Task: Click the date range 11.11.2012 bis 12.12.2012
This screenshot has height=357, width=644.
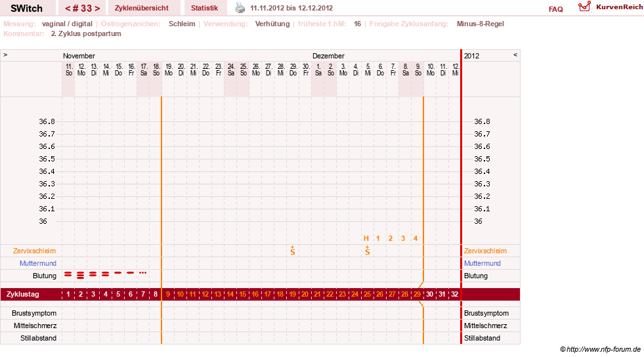Action: click(x=291, y=8)
